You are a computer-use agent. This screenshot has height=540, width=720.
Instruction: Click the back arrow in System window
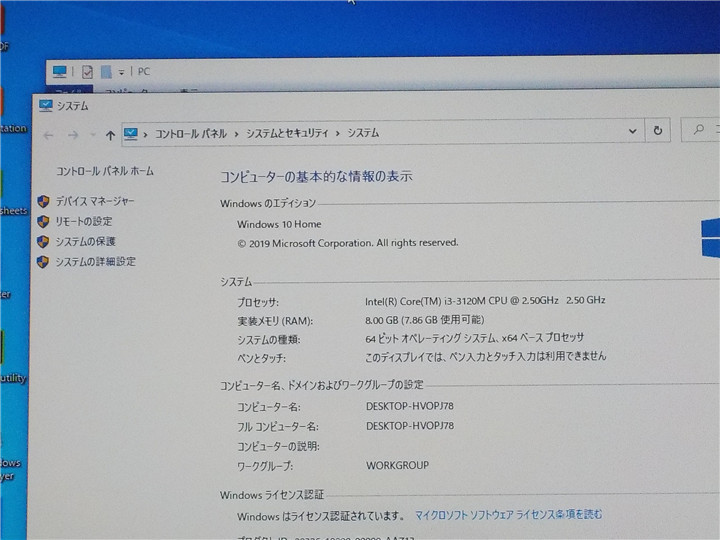(x=48, y=135)
